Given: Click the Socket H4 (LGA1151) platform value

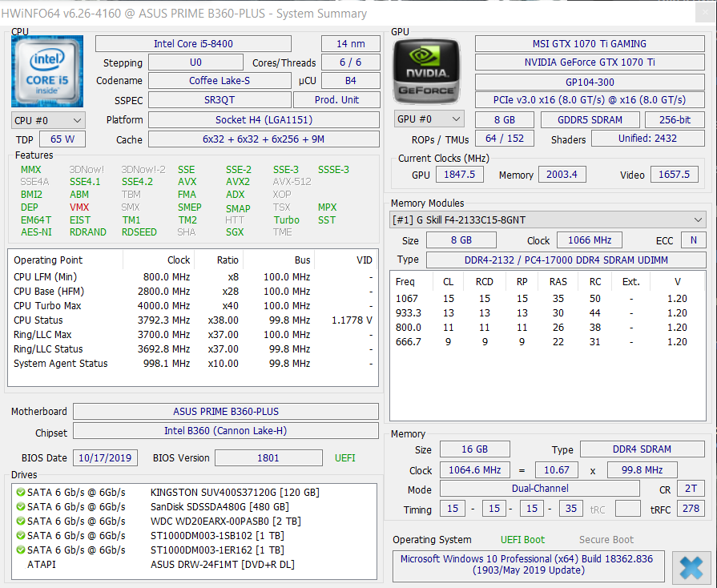Looking at the screenshot, I should point(264,120).
